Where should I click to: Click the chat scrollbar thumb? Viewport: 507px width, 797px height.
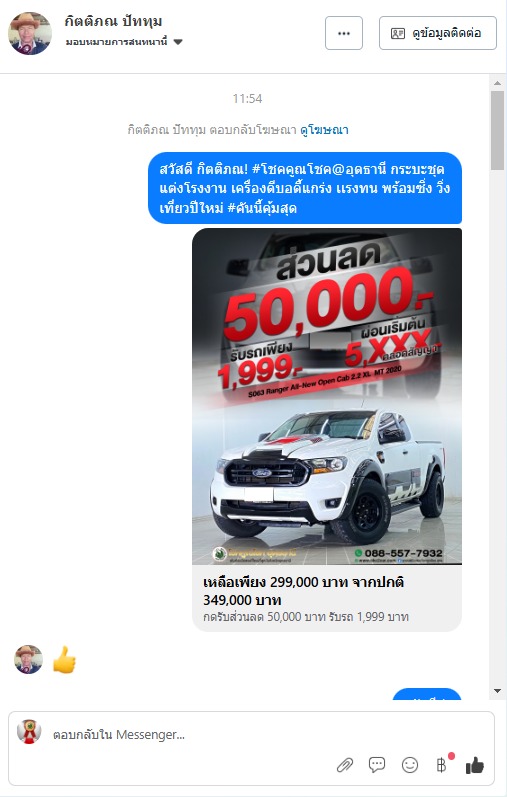(x=497, y=130)
